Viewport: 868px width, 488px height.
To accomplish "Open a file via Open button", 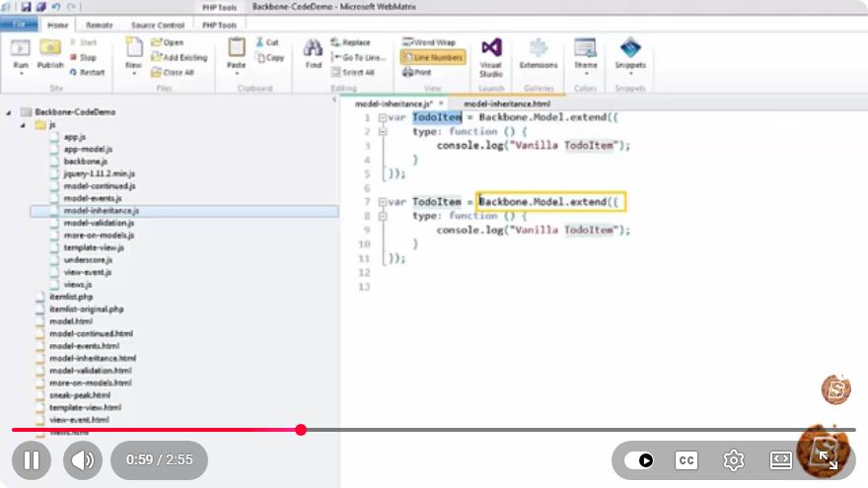I will click(167, 42).
